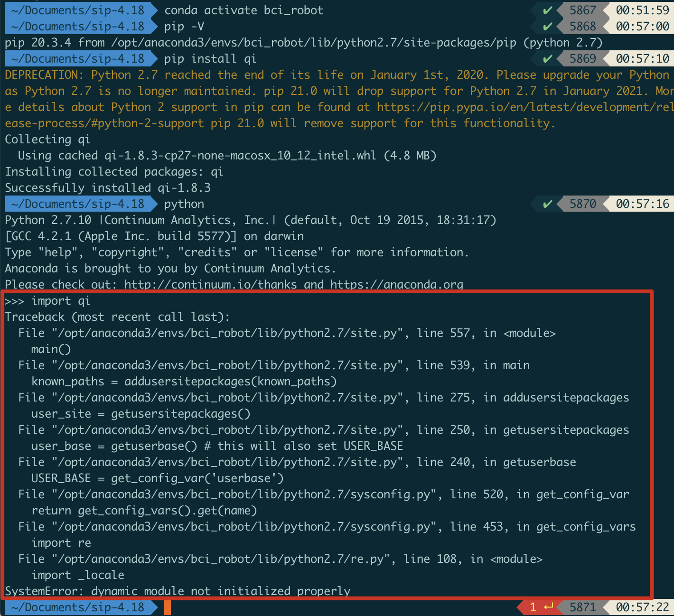
Task: Click the 'Collecting qi' line
Action: [x=47, y=139]
